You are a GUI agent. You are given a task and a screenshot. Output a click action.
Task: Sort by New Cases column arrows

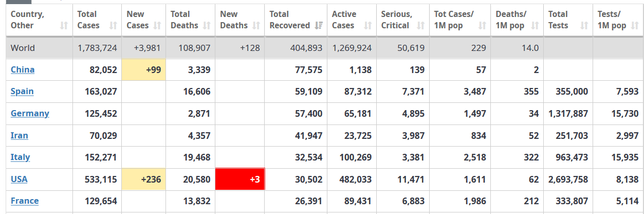tap(158, 25)
